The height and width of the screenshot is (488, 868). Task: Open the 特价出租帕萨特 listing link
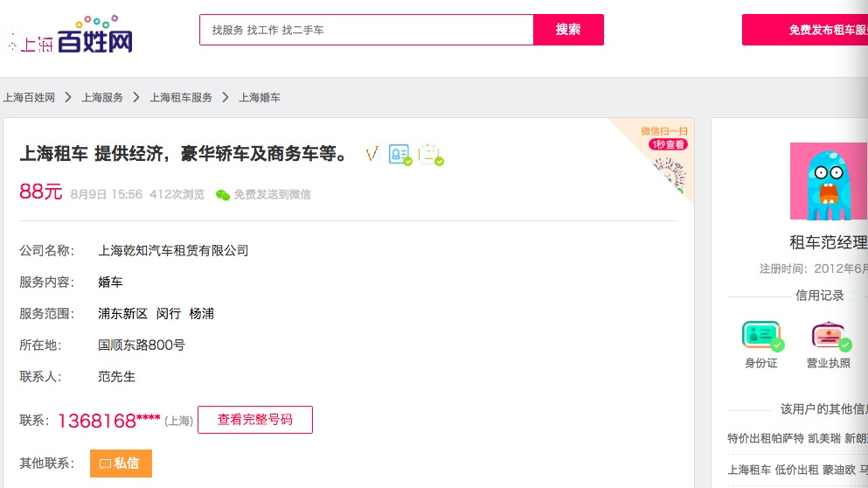766,438
